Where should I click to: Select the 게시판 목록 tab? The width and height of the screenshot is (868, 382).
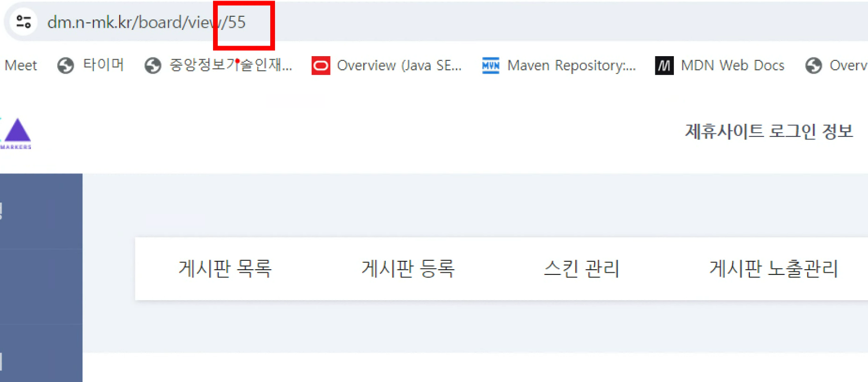pos(225,269)
